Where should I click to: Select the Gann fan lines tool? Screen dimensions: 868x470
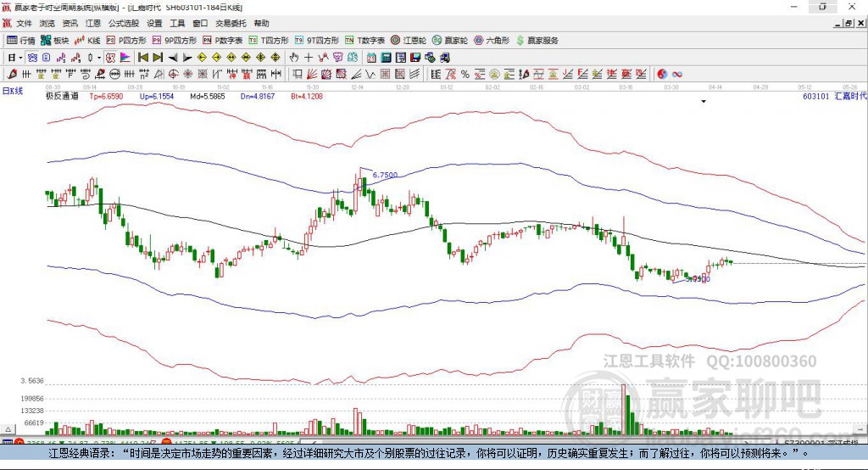point(313,74)
